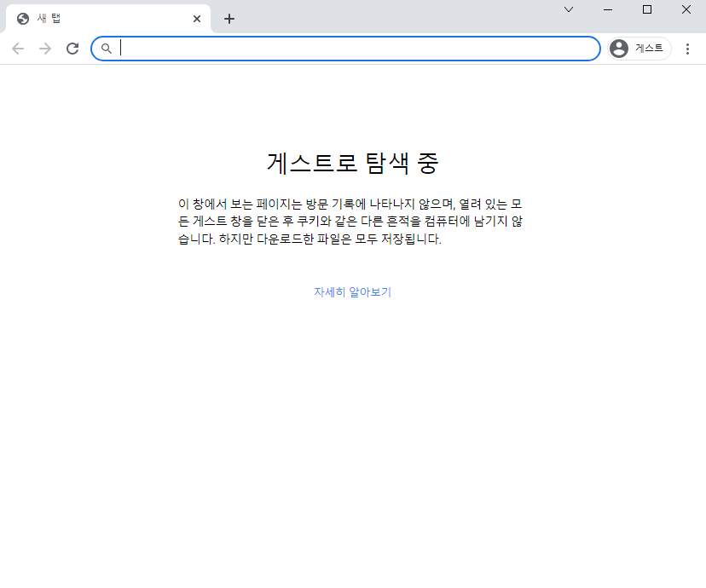Open the 게스트 profile button

(639, 48)
